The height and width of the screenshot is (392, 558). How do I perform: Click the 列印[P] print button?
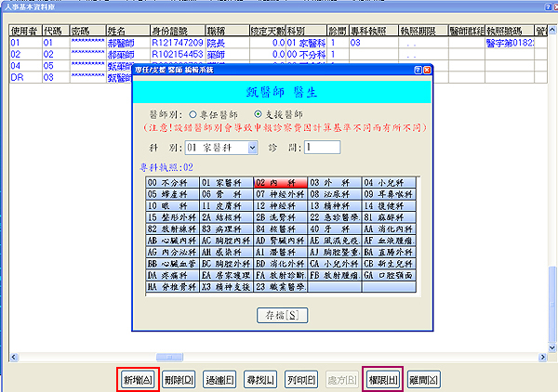coord(299,378)
